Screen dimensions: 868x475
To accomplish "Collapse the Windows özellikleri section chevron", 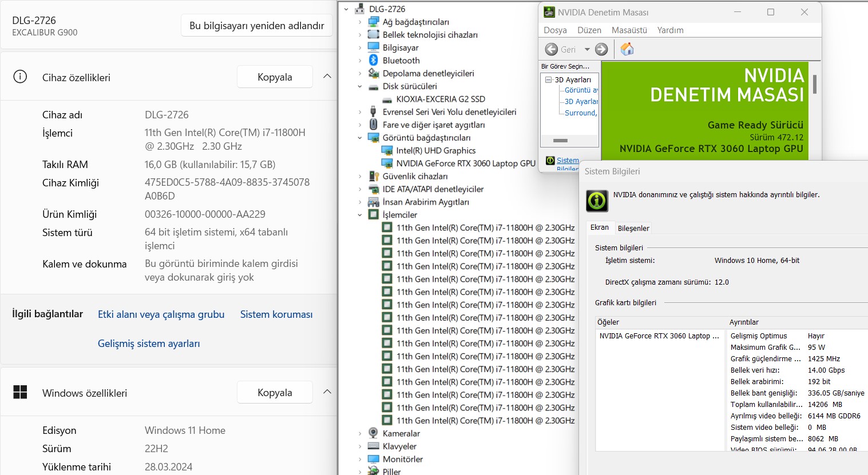I will click(x=327, y=392).
